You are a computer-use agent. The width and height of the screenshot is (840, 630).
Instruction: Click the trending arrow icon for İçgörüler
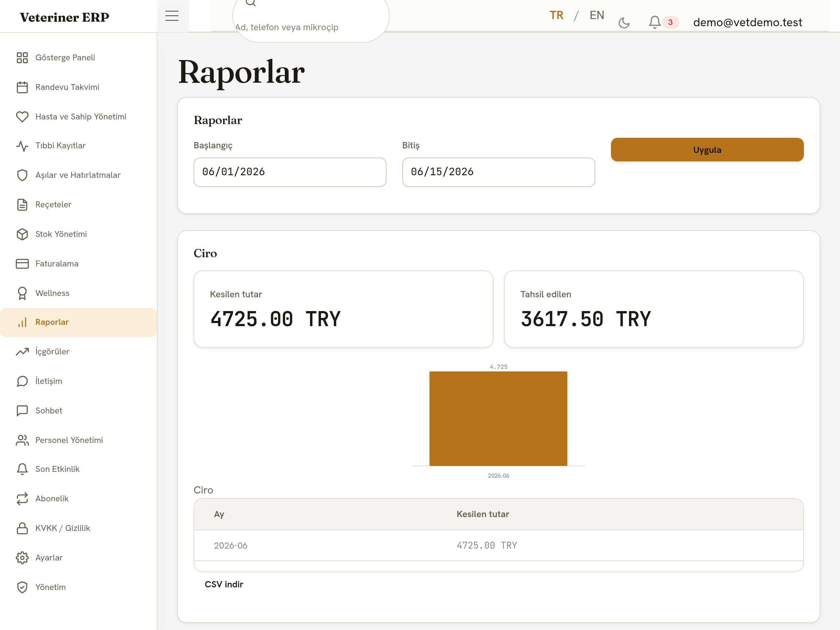tap(22, 352)
